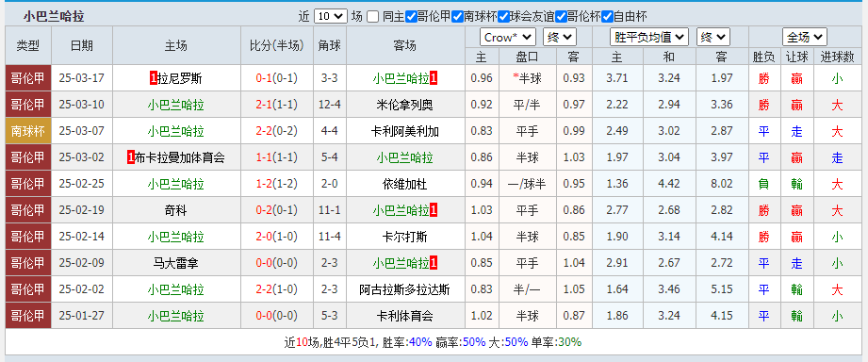868x362 pixels.
Task: Open away team 卡利体育会
Action: tap(404, 316)
